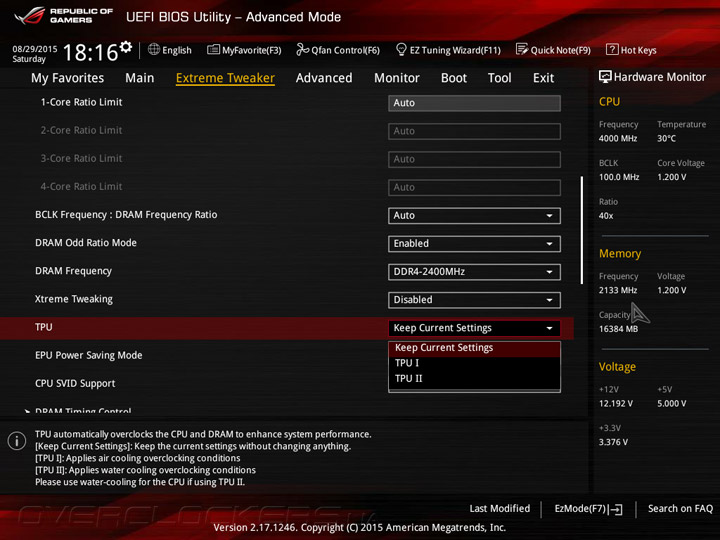Open the My Favorites tab

point(68,78)
